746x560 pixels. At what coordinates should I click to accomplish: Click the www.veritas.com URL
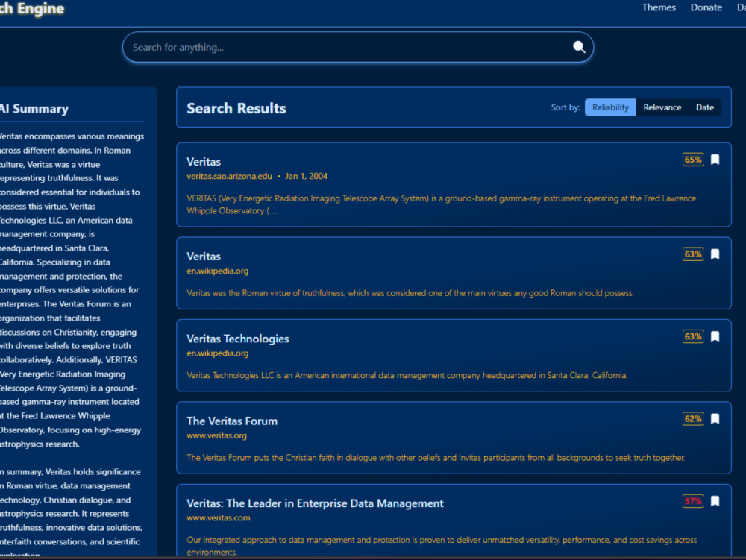[x=218, y=517]
